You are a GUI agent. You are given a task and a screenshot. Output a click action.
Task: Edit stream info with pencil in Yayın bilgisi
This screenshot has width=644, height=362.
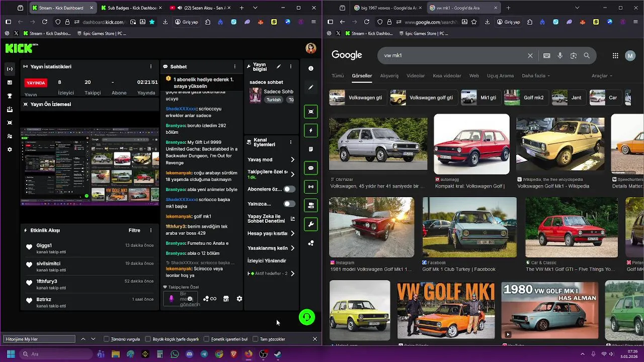tap(278, 66)
